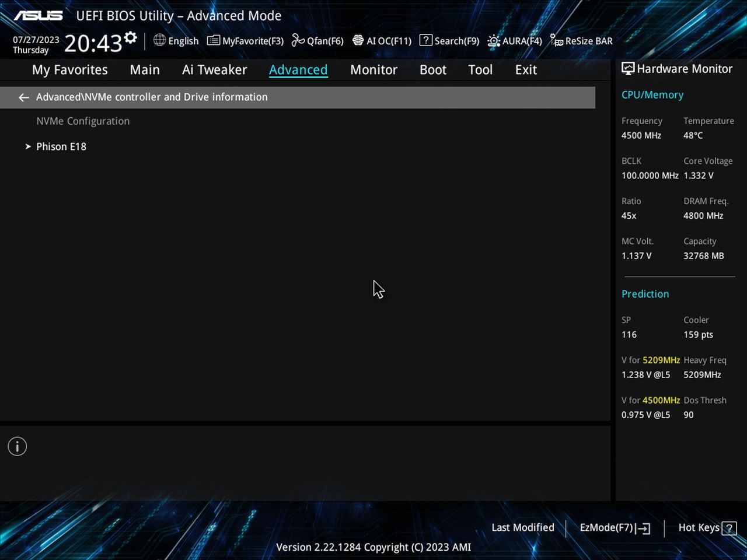The width and height of the screenshot is (747, 560).
Task: Click the 32768 MB capacity value
Action: (704, 256)
